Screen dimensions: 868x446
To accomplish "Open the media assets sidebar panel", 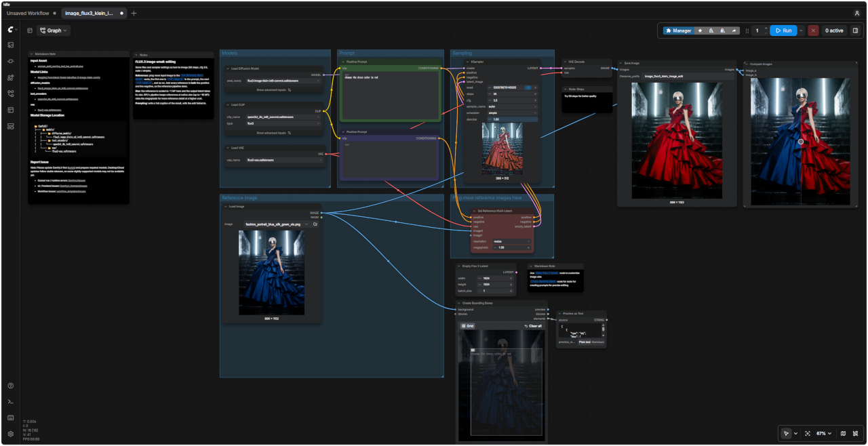I will pos(11,45).
